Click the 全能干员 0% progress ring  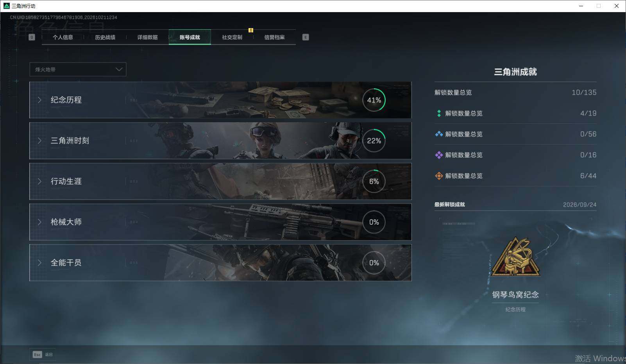point(374,262)
